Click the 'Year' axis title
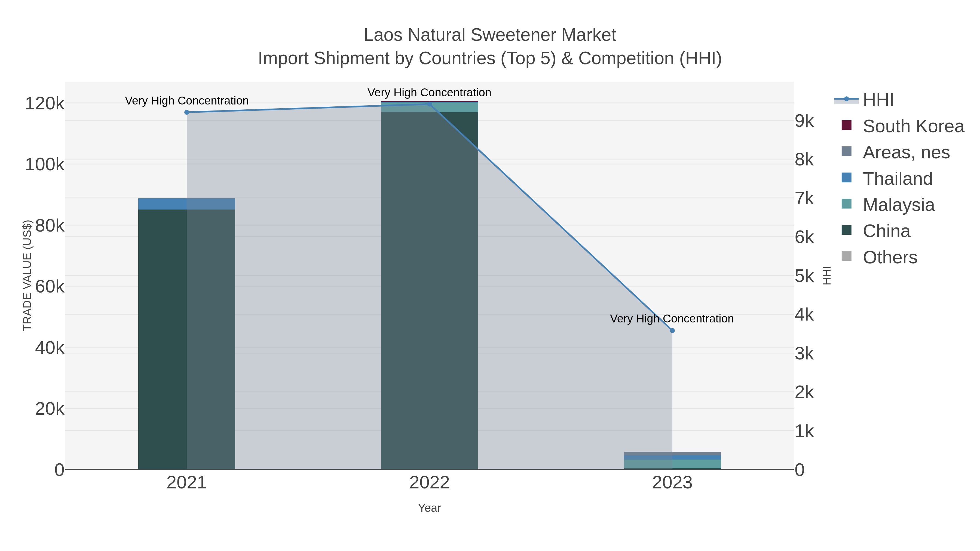The height and width of the screenshot is (551, 980). pyautogui.click(x=430, y=508)
